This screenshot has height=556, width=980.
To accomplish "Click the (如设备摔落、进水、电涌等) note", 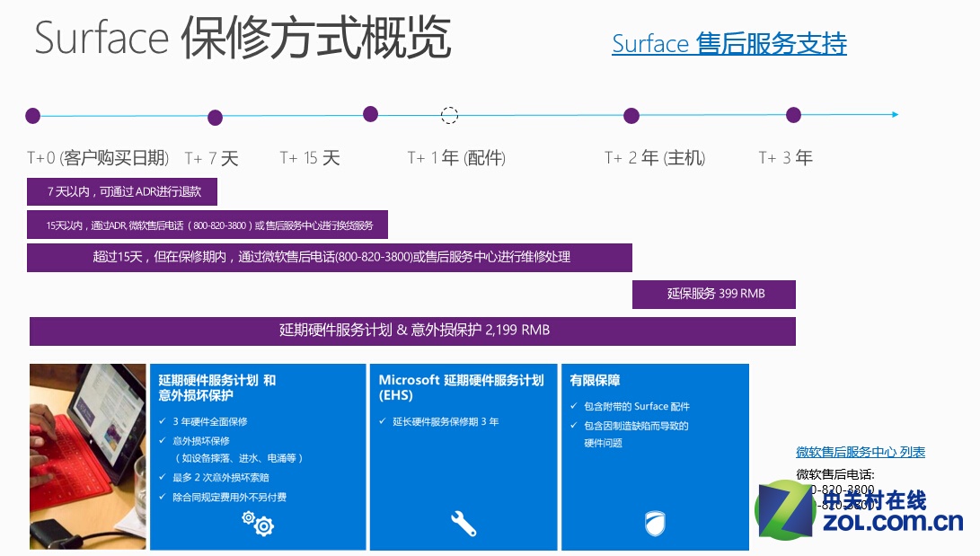I will coord(239,459).
